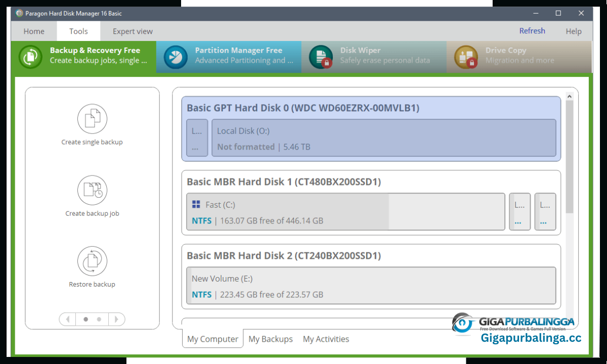
Task: Go to previous page of sidebar actions
Action: coord(68,320)
